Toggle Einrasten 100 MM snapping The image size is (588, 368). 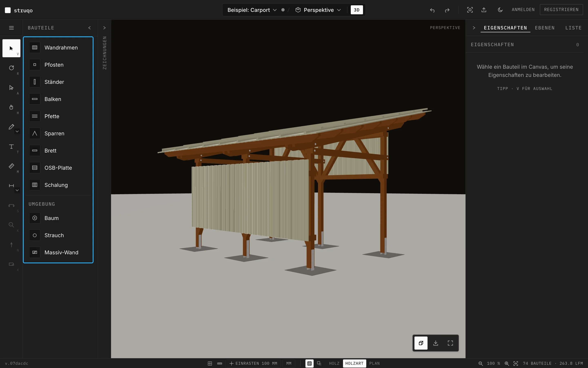point(253,363)
